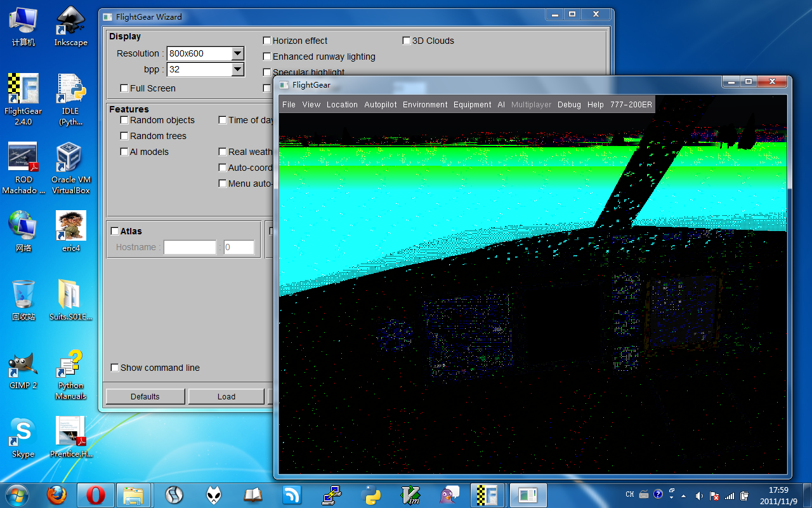Click the network signal tray icon
The width and height of the screenshot is (812, 508).
pos(730,495)
